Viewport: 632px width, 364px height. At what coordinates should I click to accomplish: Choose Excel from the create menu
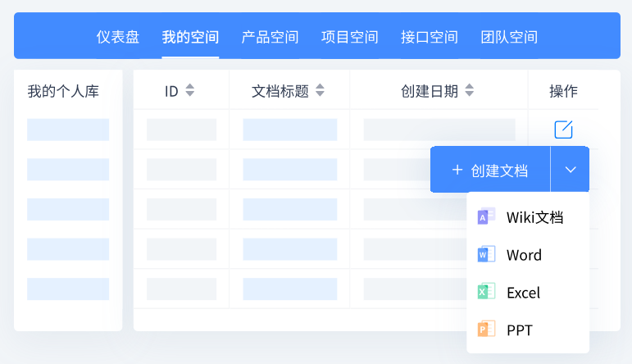523,293
